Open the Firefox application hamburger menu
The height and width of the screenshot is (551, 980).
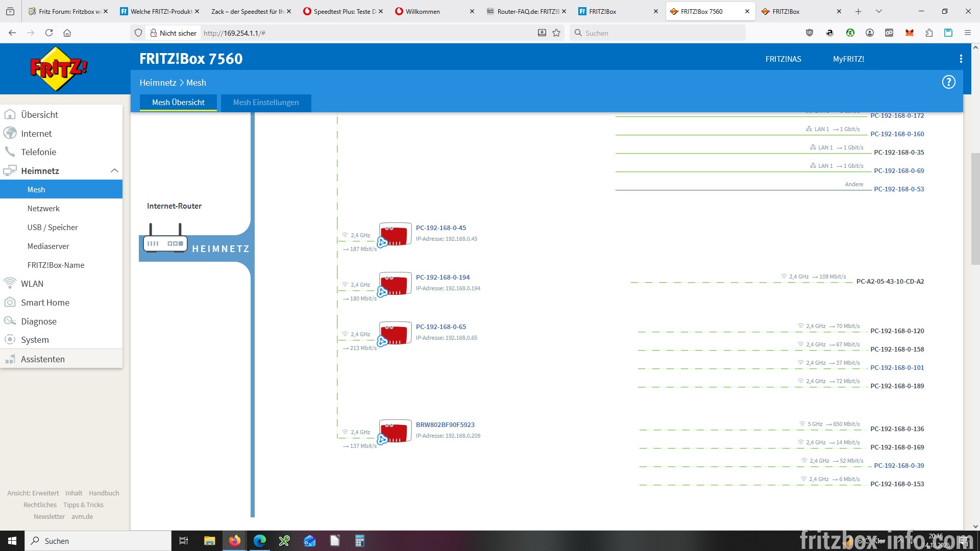click(967, 33)
